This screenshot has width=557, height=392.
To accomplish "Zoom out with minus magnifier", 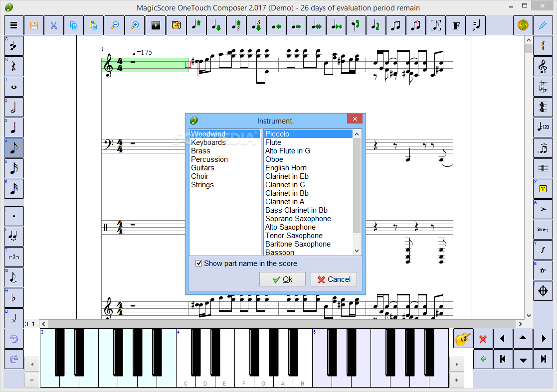I will coord(115,25).
